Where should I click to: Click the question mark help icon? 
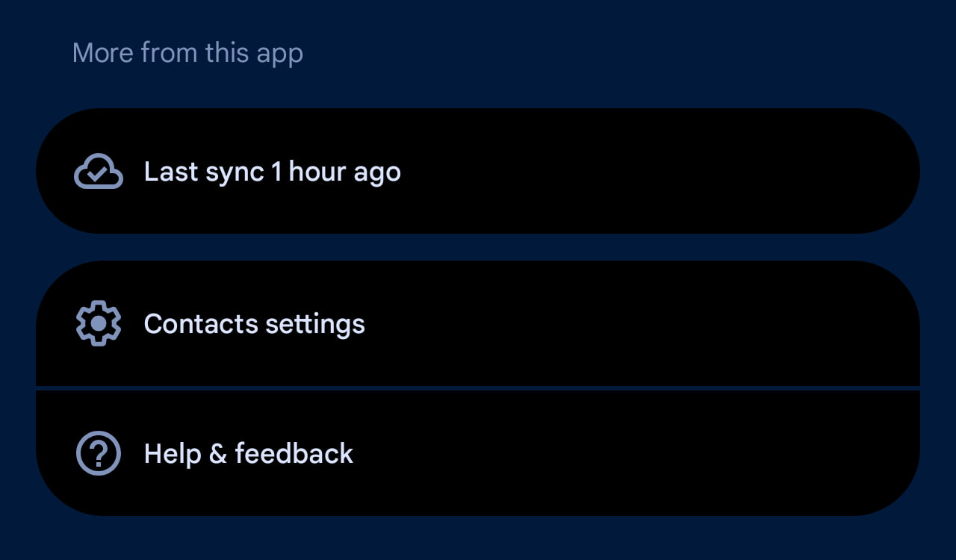coord(99,453)
